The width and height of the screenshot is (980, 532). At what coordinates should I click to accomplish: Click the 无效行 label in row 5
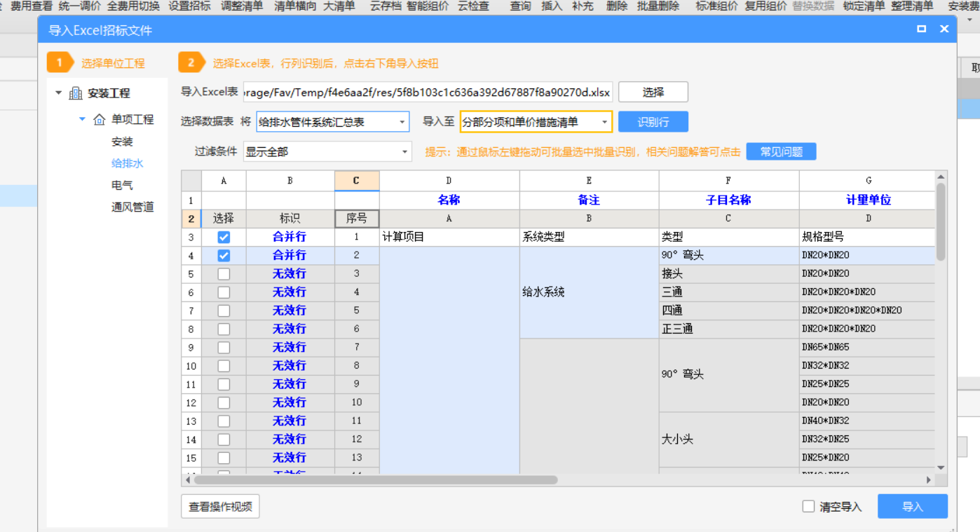click(x=290, y=274)
